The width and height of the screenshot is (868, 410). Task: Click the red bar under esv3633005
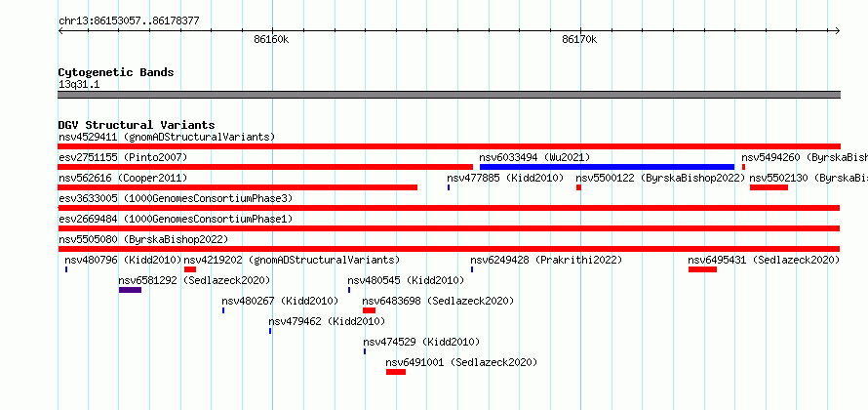[449, 208]
